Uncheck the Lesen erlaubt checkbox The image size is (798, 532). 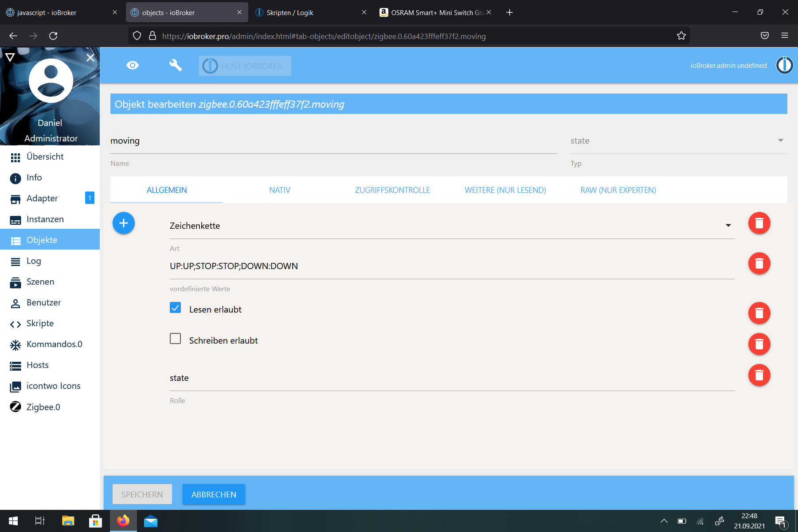click(176, 308)
